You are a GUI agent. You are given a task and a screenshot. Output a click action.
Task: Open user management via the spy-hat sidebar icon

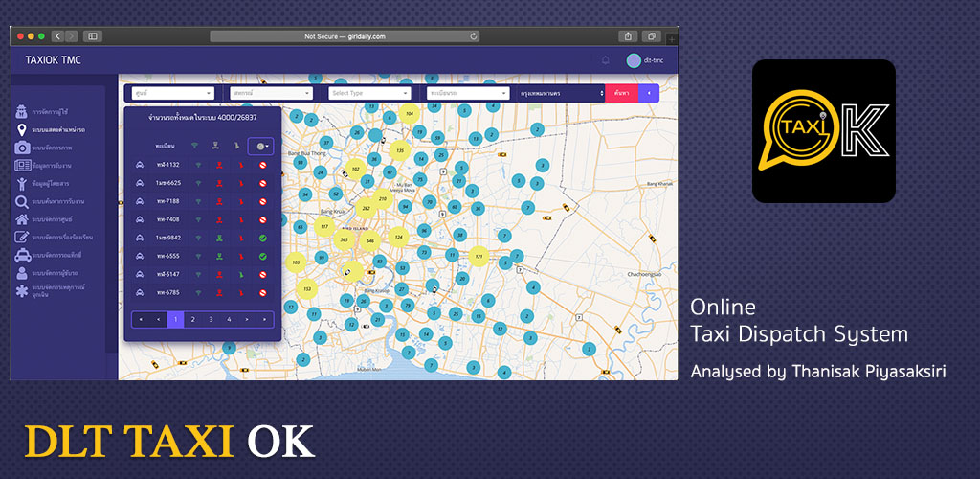(x=22, y=112)
